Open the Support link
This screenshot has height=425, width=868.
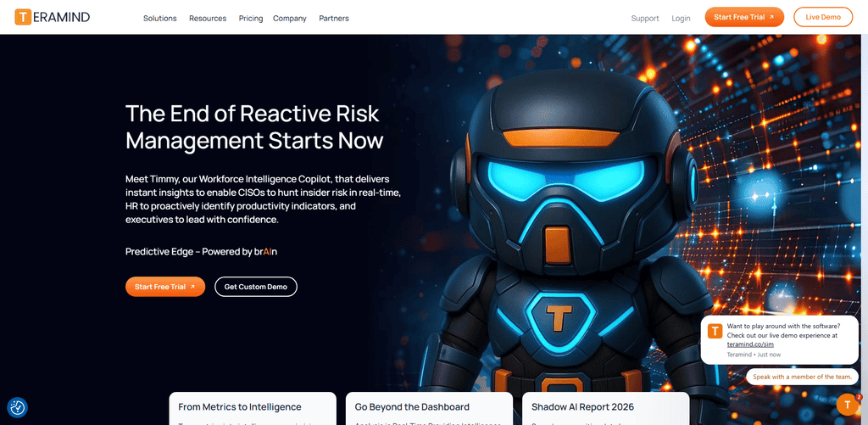click(x=645, y=19)
